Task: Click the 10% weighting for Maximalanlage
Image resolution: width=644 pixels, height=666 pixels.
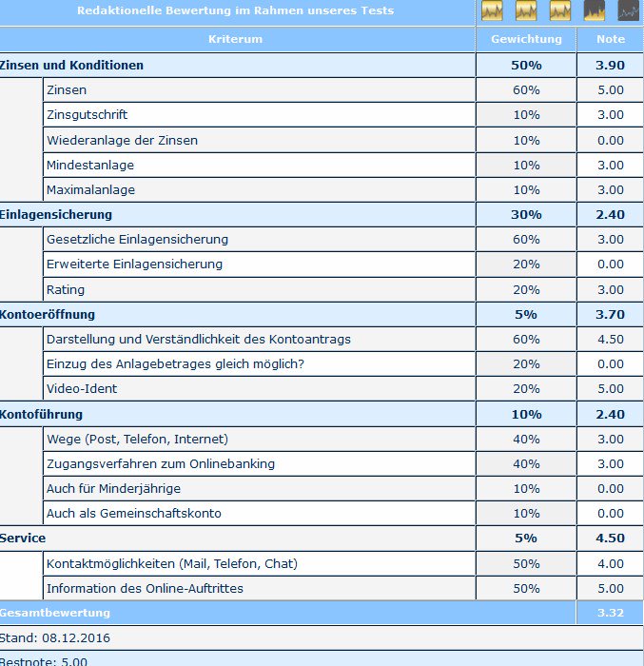Action: tap(526, 190)
